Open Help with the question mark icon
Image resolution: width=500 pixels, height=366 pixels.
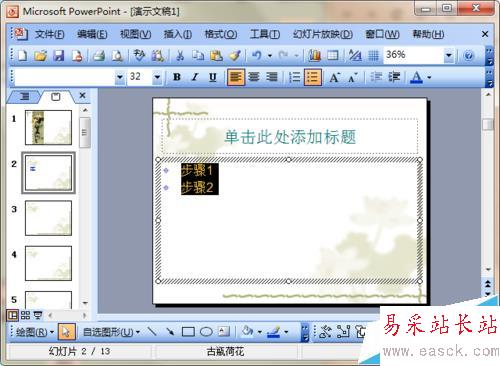468,55
